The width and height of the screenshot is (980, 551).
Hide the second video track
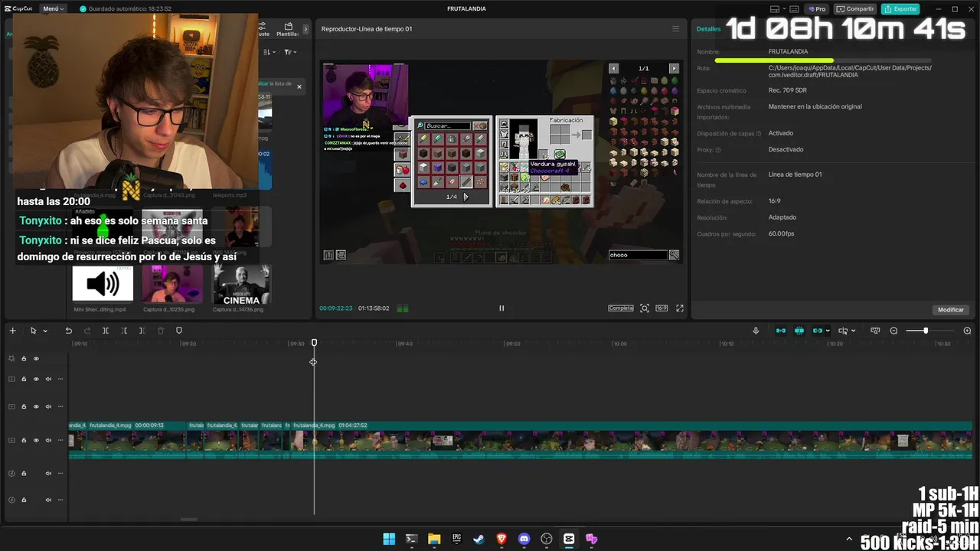tap(36, 379)
